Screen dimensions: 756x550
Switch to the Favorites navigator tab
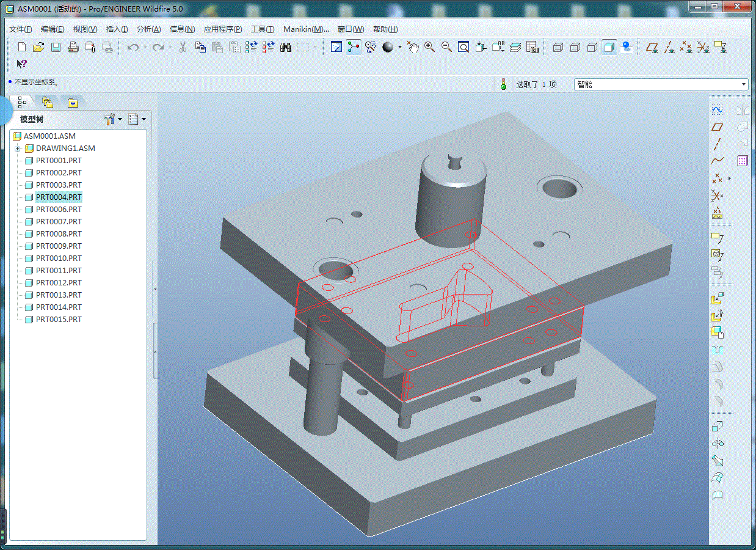click(x=73, y=103)
